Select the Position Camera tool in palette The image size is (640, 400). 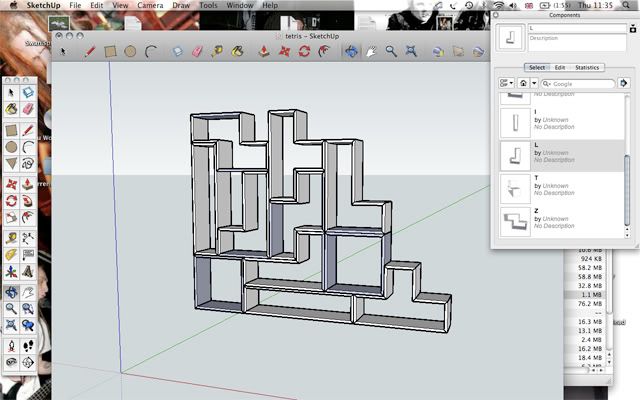pyautogui.click(x=11, y=346)
